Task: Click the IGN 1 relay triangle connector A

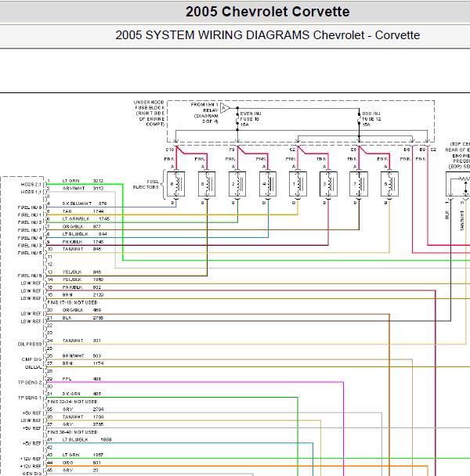Action: [x=225, y=108]
